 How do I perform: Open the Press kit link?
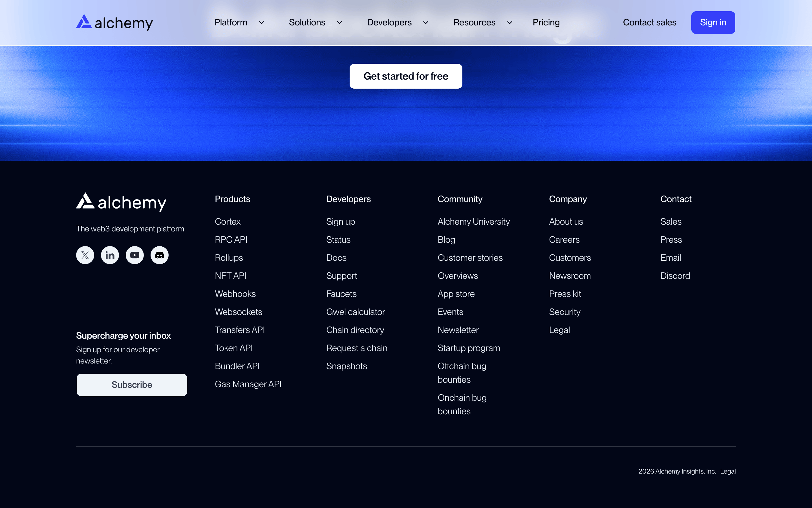point(565,294)
